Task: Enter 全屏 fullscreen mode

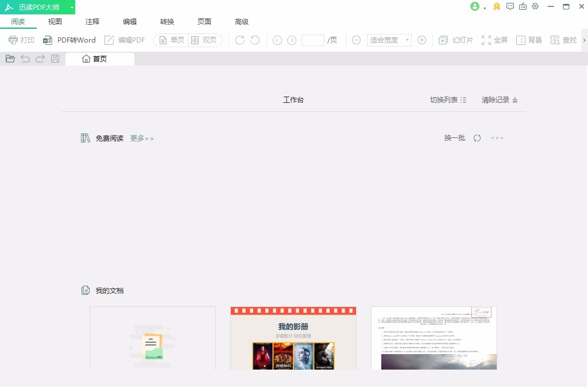Action: [494, 40]
